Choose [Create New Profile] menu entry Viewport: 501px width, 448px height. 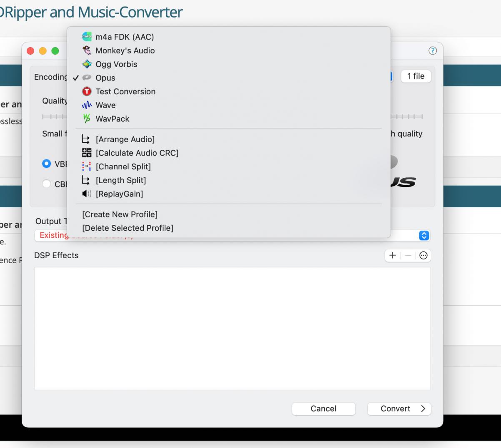(x=120, y=214)
